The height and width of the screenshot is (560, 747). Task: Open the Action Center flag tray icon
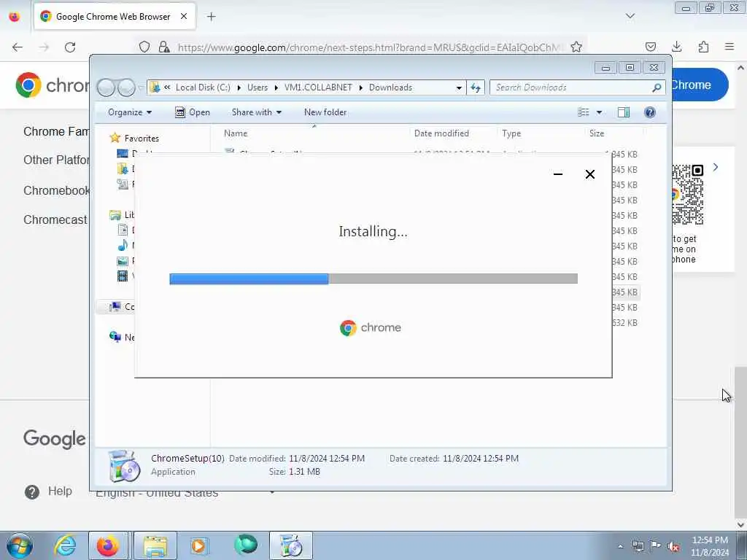coord(655,547)
